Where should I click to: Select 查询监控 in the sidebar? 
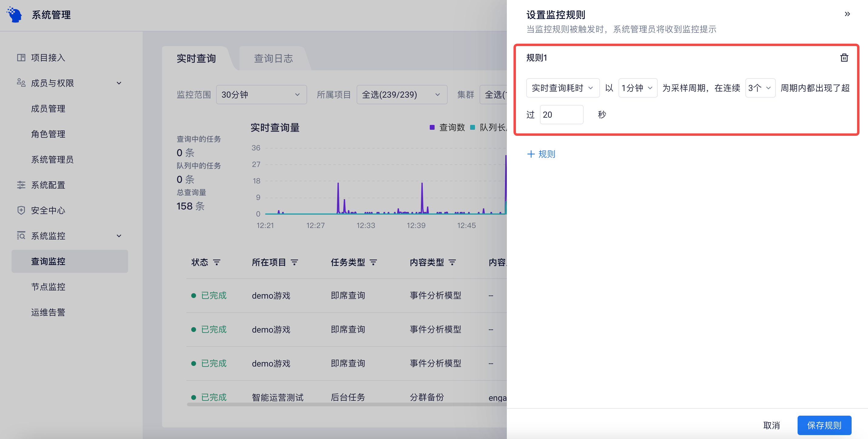70,261
